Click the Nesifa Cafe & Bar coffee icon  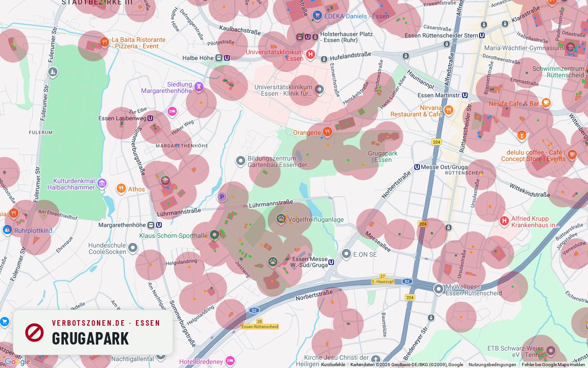(x=546, y=103)
